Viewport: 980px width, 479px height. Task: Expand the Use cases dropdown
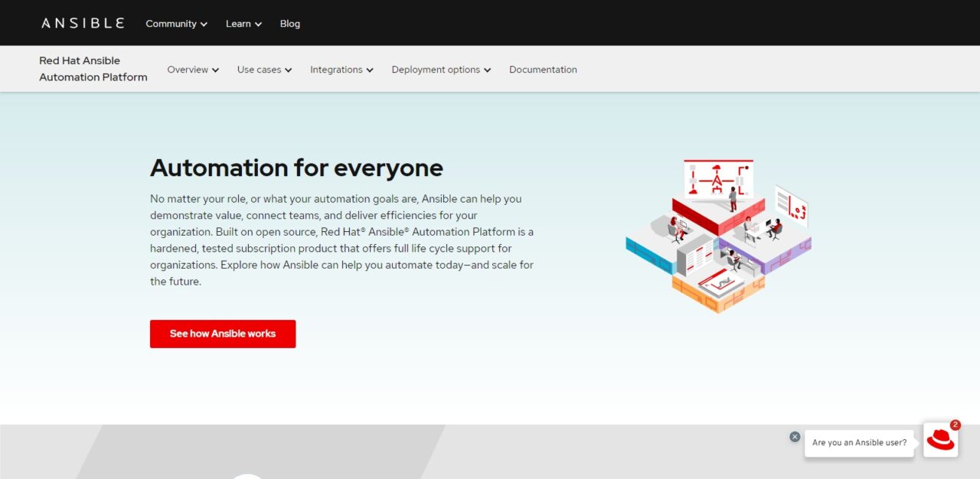click(265, 70)
